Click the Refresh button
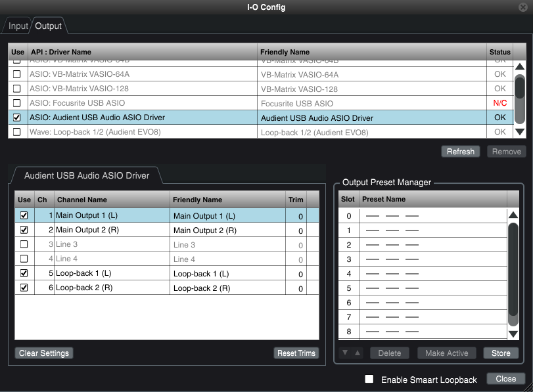 [461, 152]
